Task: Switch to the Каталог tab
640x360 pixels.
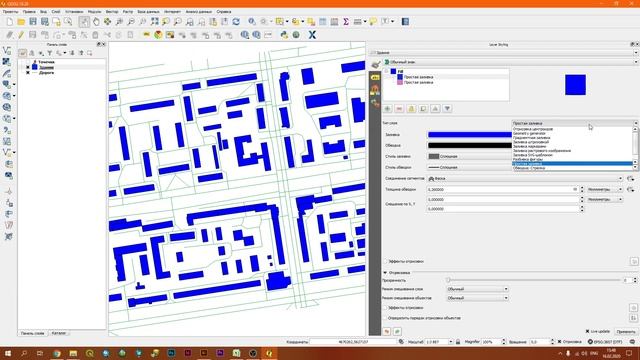Action: click(59, 333)
